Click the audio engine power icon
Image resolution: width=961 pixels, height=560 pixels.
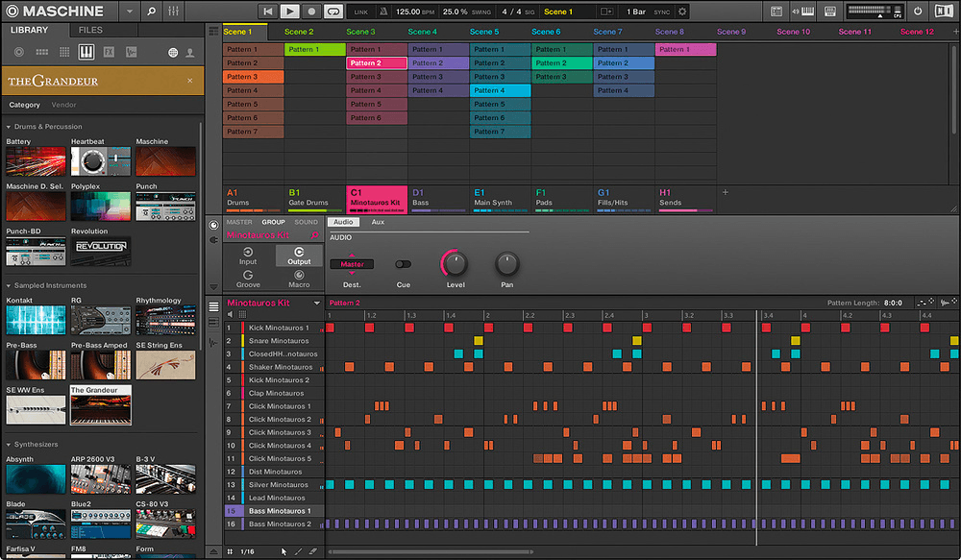[x=918, y=11]
